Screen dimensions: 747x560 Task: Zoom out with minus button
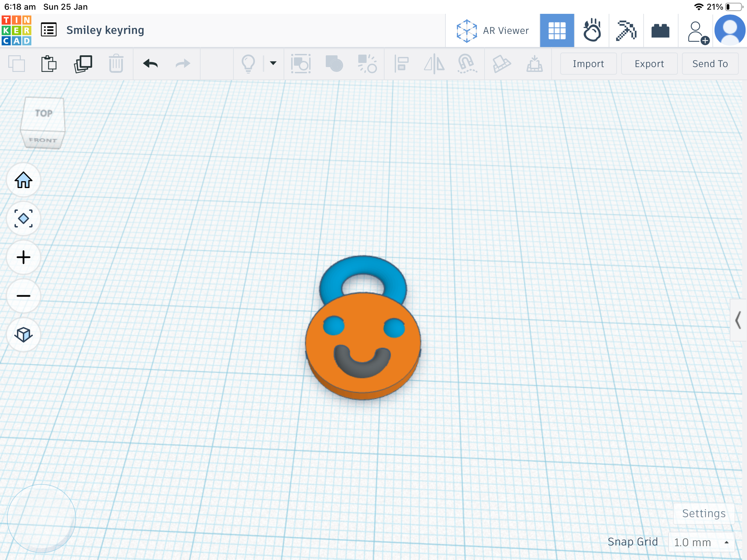pyautogui.click(x=24, y=296)
